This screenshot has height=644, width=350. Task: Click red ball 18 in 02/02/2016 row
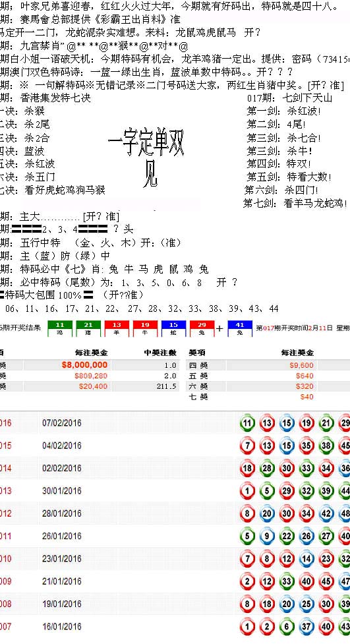(247, 468)
